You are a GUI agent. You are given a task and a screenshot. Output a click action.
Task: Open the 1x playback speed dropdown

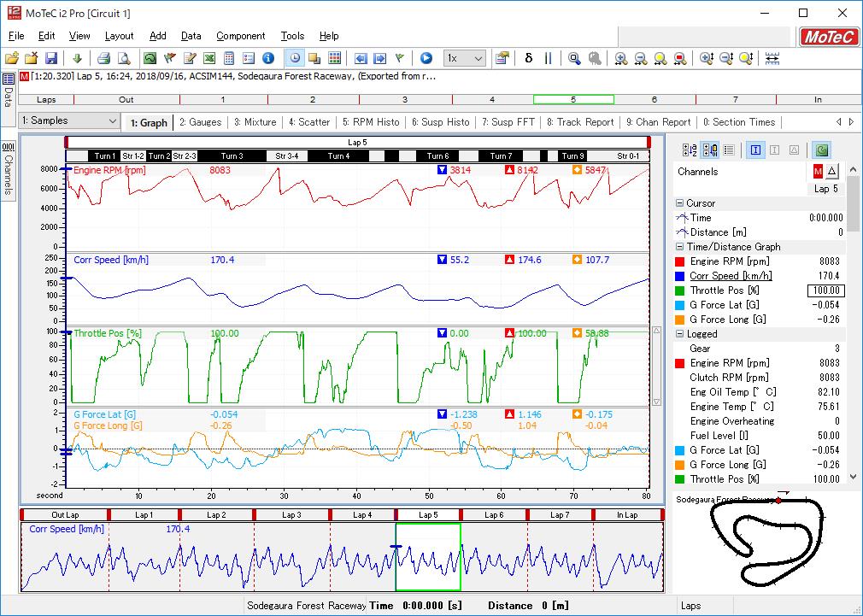click(x=465, y=58)
